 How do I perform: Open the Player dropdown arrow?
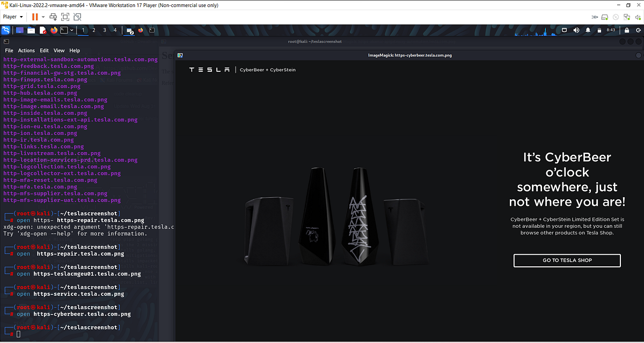(20, 17)
